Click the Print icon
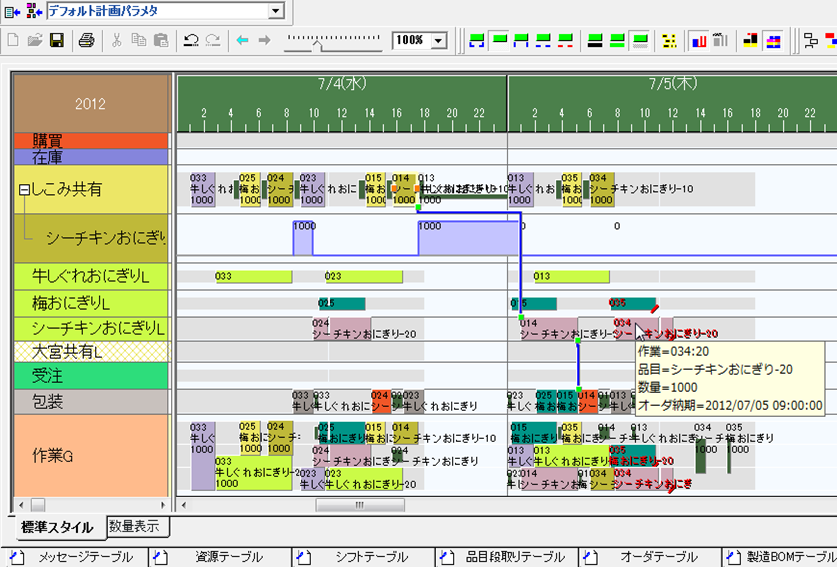Screen dimensions: 837x567 pyautogui.click(x=86, y=40)
